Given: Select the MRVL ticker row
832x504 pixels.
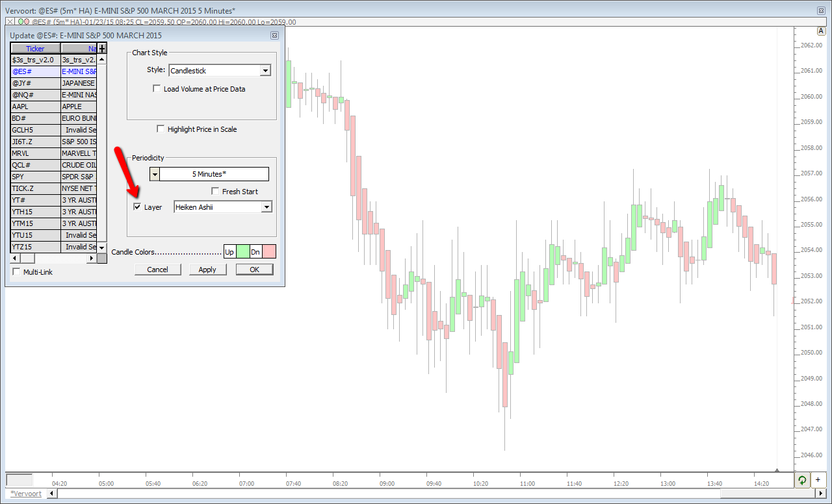Looking at the screenshot, I should click(x=54, y=153).
